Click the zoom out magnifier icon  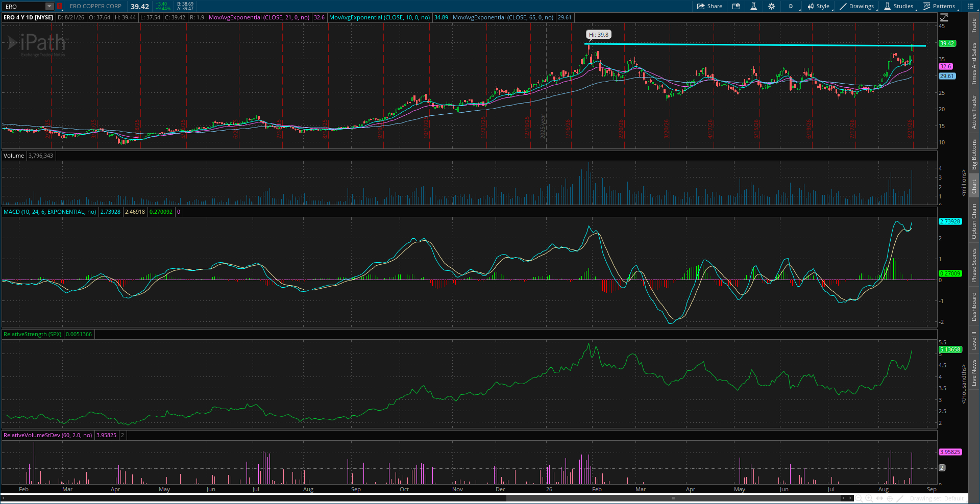coord(859,498)
